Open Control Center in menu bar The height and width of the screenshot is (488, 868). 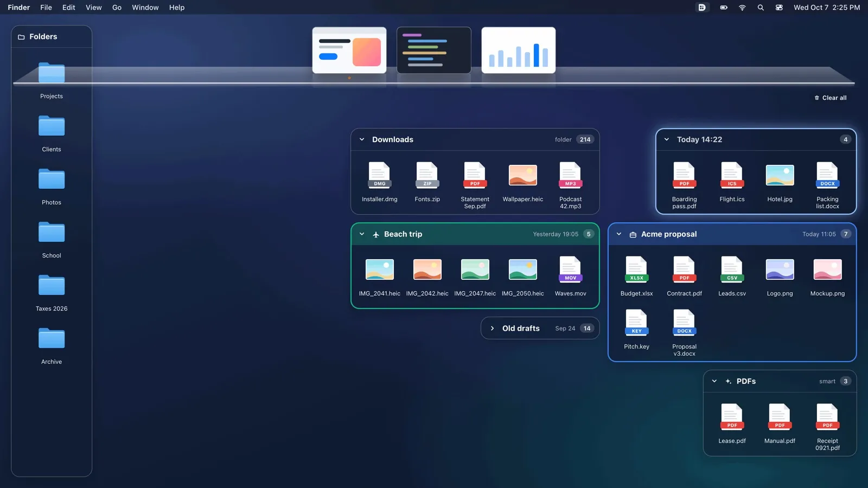click(x=779, y=8)
